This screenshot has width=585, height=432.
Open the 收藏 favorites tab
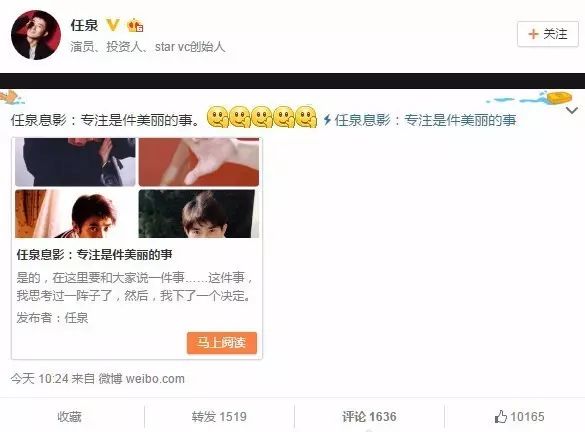click(69, 417)
